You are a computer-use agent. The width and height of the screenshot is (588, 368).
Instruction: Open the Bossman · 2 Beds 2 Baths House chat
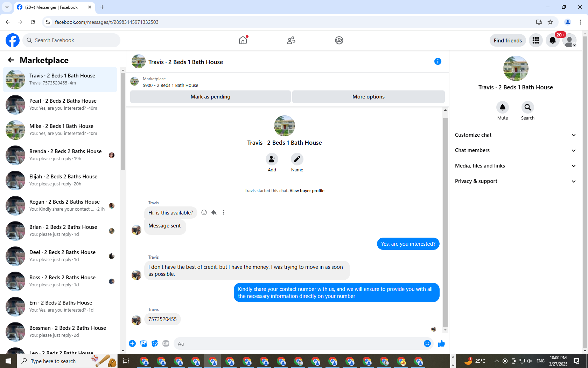coord(60,332)
